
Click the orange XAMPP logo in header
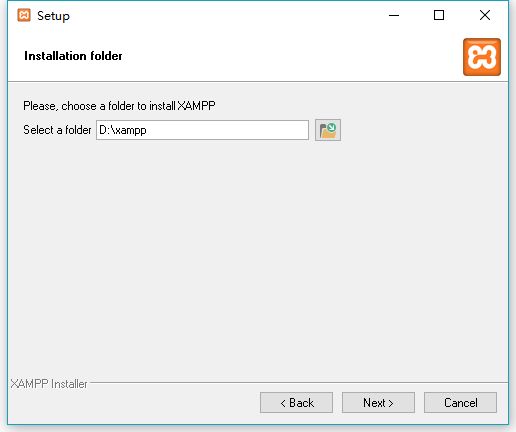tap(482, 57)
